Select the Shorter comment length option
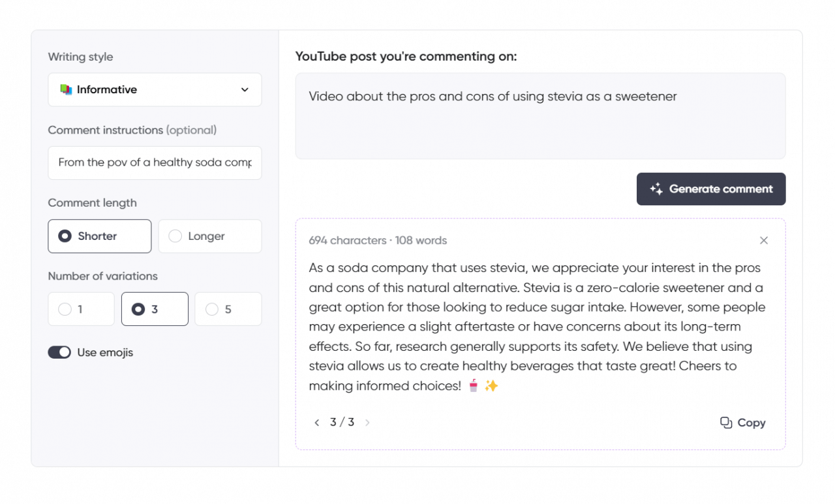835x504 pixels. (99, 236)
